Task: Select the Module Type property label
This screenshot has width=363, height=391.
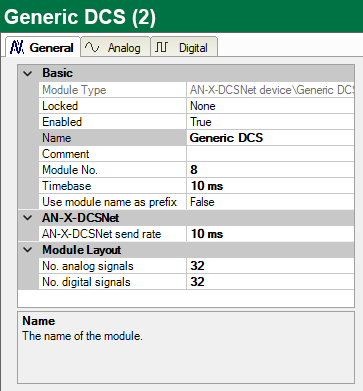Action: [x=74, y=90]
